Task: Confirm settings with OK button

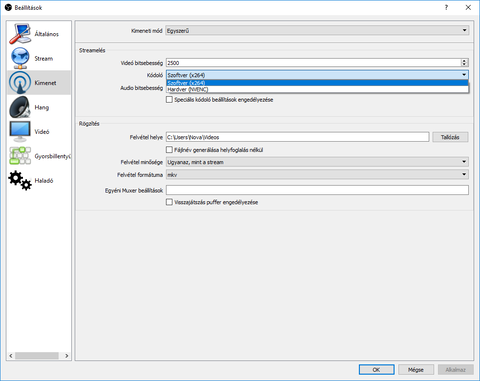Action: (376, 369)
